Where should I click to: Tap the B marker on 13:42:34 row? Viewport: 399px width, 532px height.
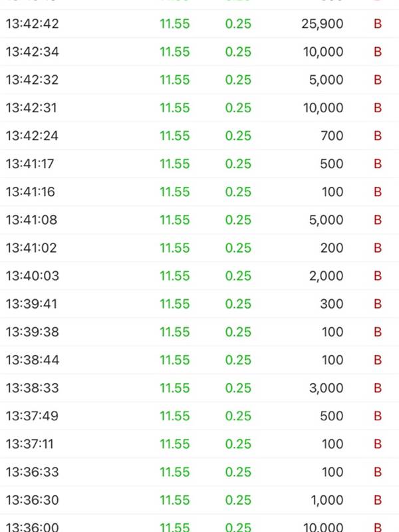click(x=378, y=52)
